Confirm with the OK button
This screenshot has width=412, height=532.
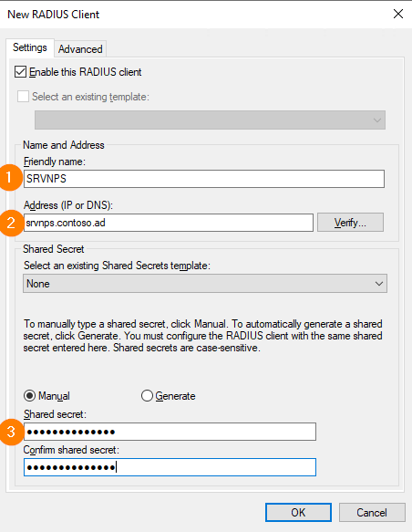click(298, 512)
